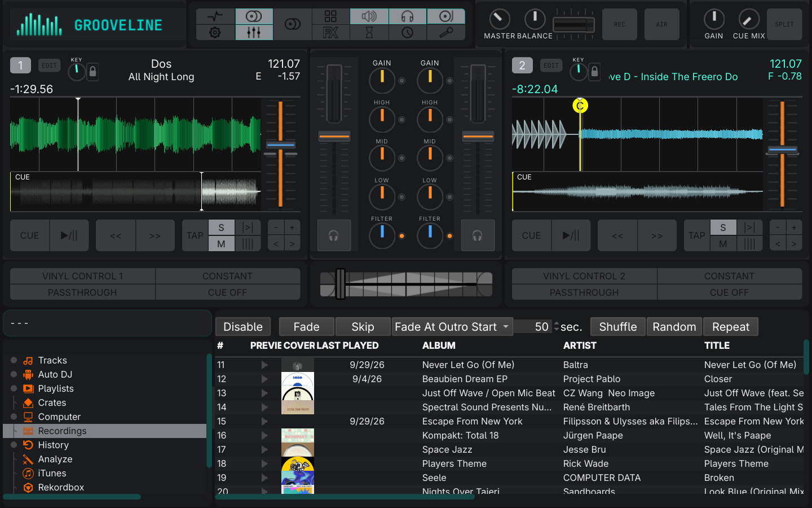Image resolution: width=812 pixels, height=508 pixels.
Task: Toggle deck 1 sync button S
Action: [x=222, y=227]
